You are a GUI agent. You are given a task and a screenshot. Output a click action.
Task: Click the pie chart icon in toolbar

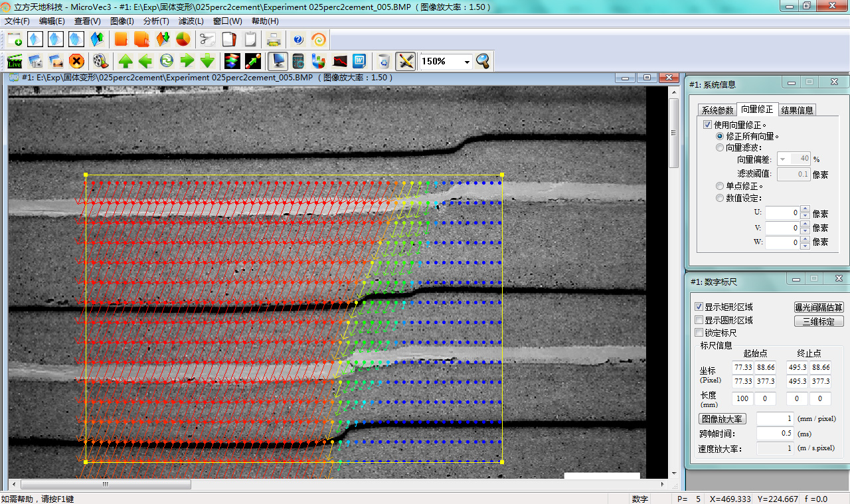tap(183, 39)
